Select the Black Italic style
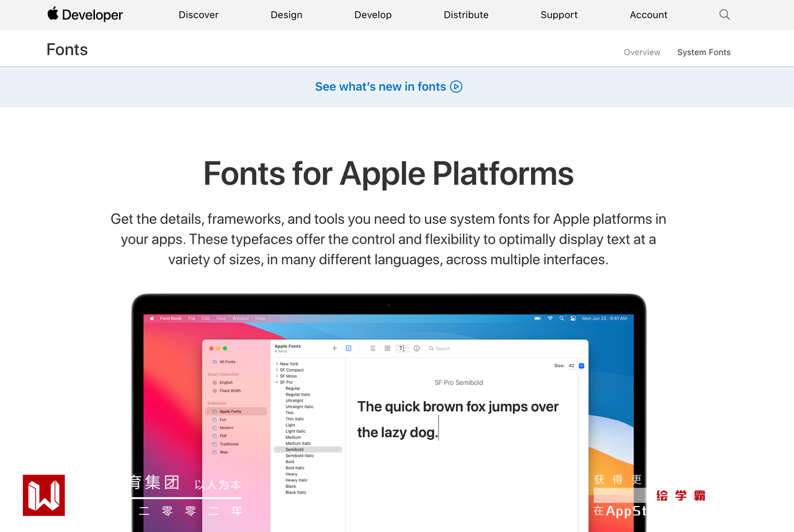 (x=296, y=492)
